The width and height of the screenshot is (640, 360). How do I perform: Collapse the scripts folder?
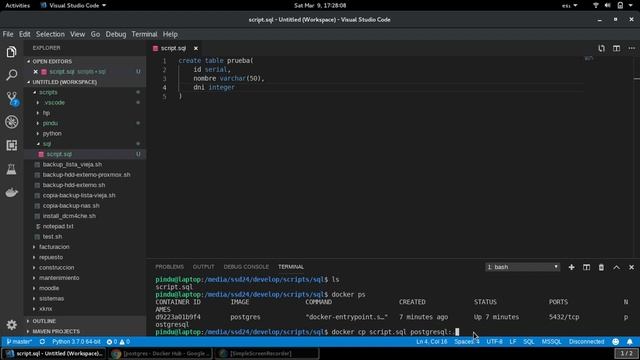click(x=48, y=92)
